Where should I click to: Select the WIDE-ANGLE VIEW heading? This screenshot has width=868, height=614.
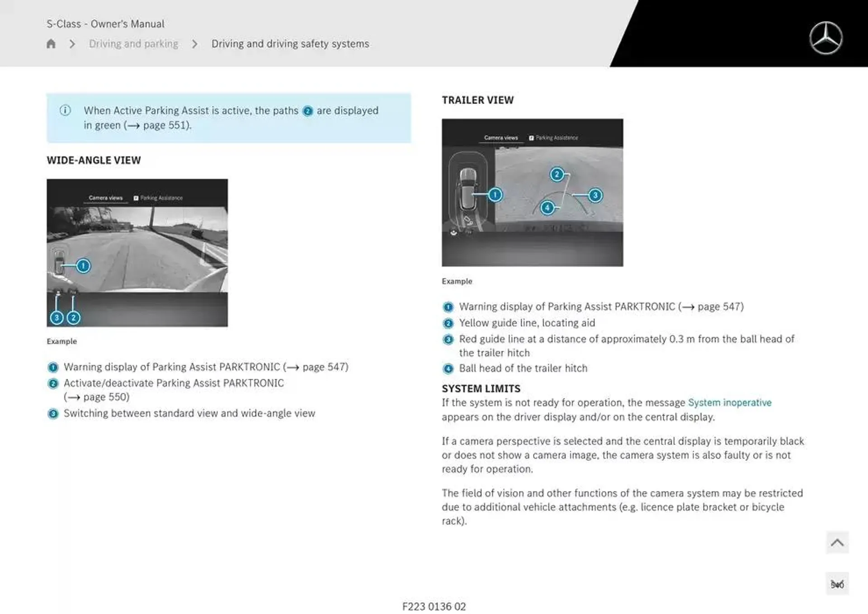pyautogui.click(x=94, y=160)
